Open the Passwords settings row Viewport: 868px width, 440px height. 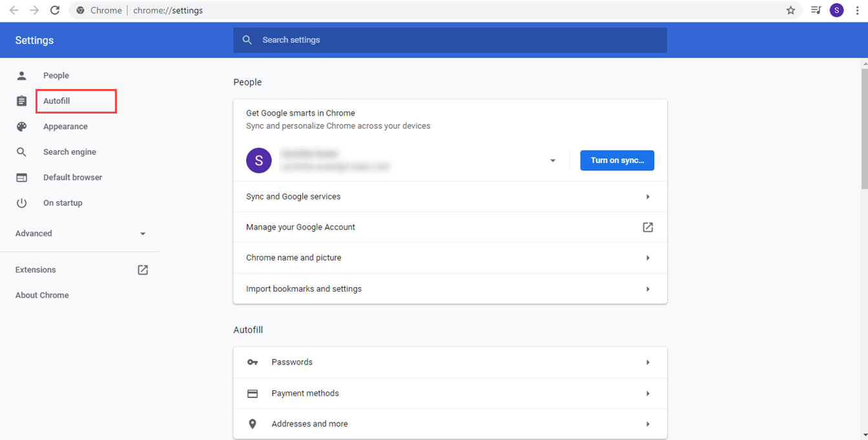pyautogui.click(x=450, y=363)
